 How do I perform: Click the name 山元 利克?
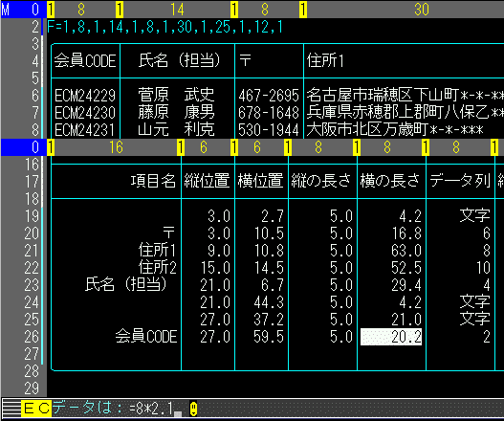(176, 130)
